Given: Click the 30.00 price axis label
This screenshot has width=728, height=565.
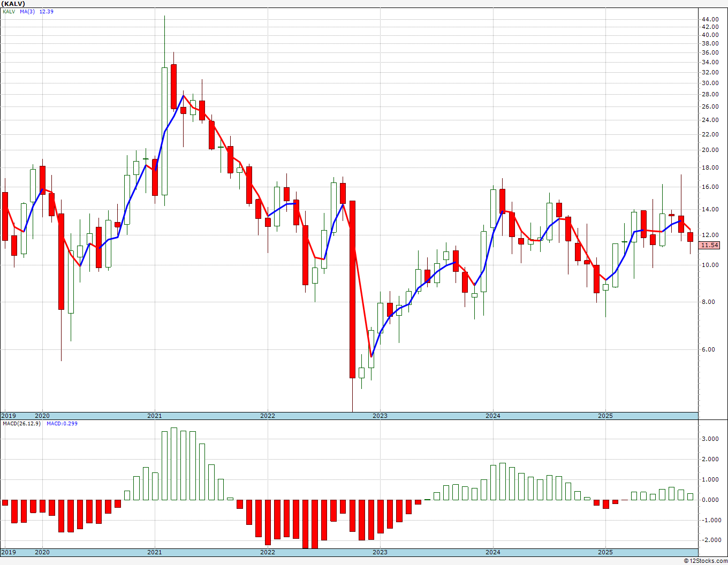Looking at the screenshot, I should (x=710, y=83).
